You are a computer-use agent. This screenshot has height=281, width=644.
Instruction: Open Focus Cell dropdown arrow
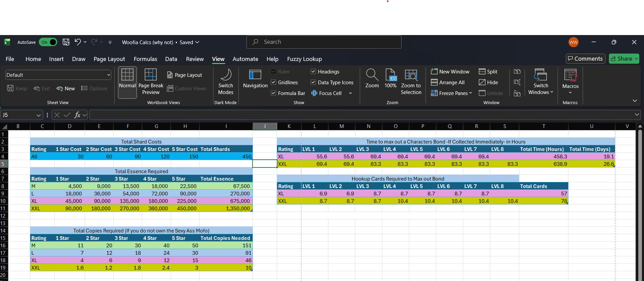pos(350,93)
